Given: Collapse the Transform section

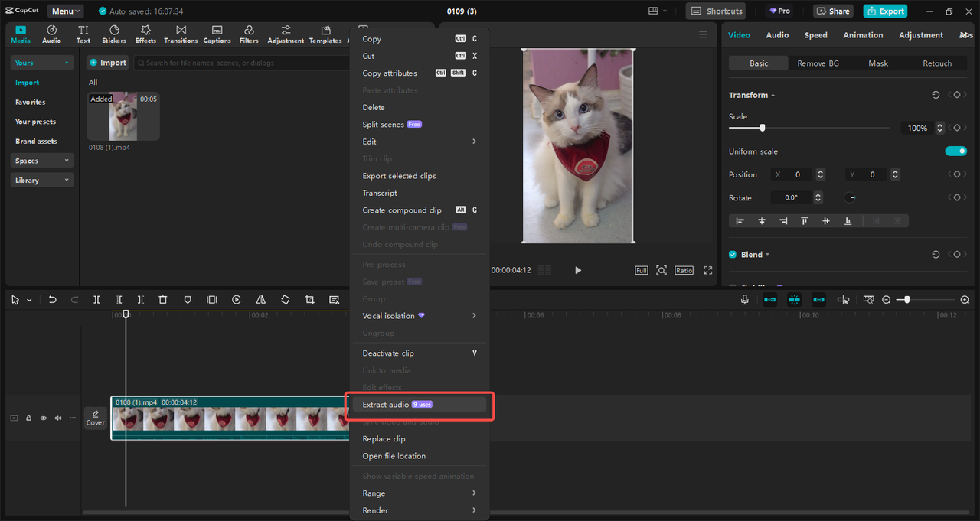Looking at the screenshot, I should point(773,95).
